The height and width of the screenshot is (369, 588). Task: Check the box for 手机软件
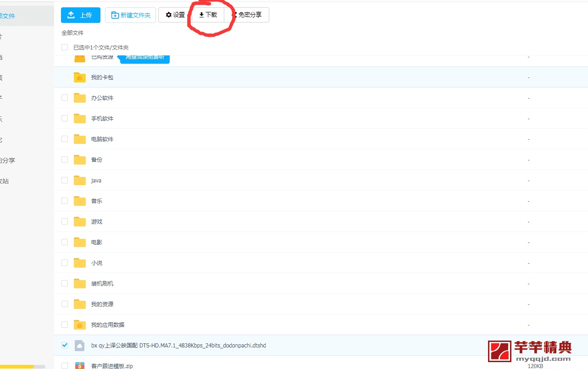[65, 118]
